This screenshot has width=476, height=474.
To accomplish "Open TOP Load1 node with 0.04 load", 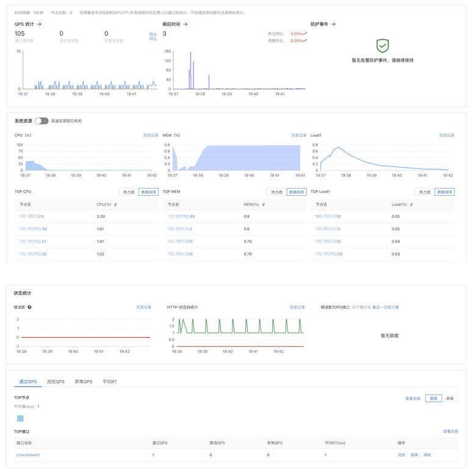I will [x=328, y=242].
